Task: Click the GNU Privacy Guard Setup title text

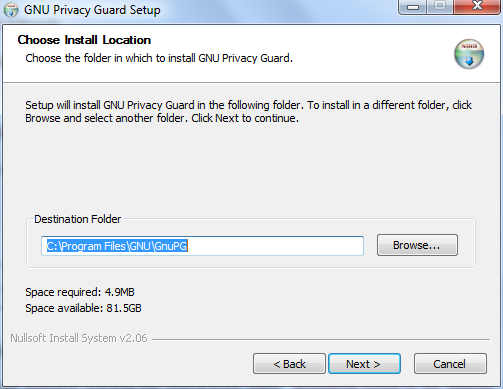Action: coord(92,10)
